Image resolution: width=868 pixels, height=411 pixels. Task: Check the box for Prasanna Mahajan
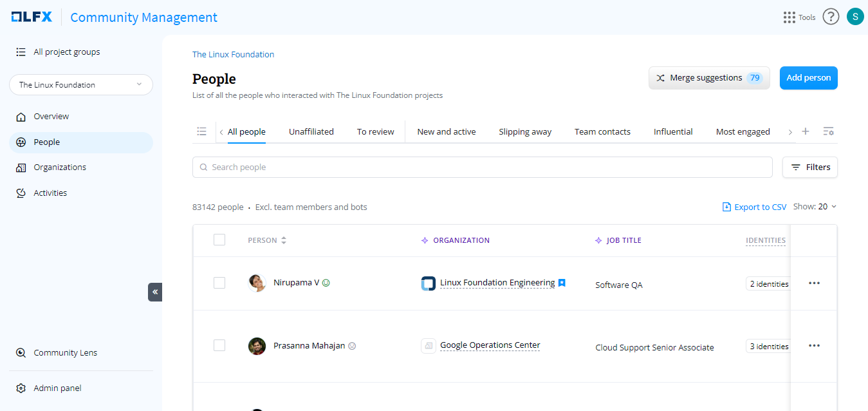coord(219,345)
